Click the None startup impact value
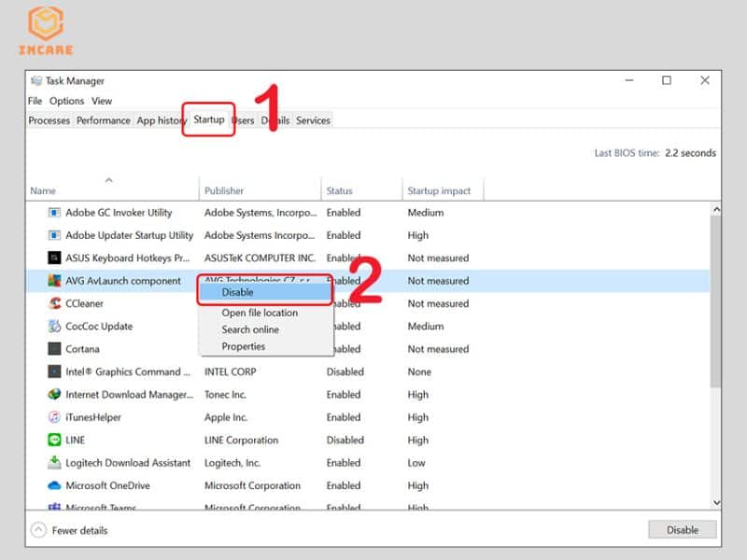This screenshot has width=747, height=560. click(x=419, y=371)
